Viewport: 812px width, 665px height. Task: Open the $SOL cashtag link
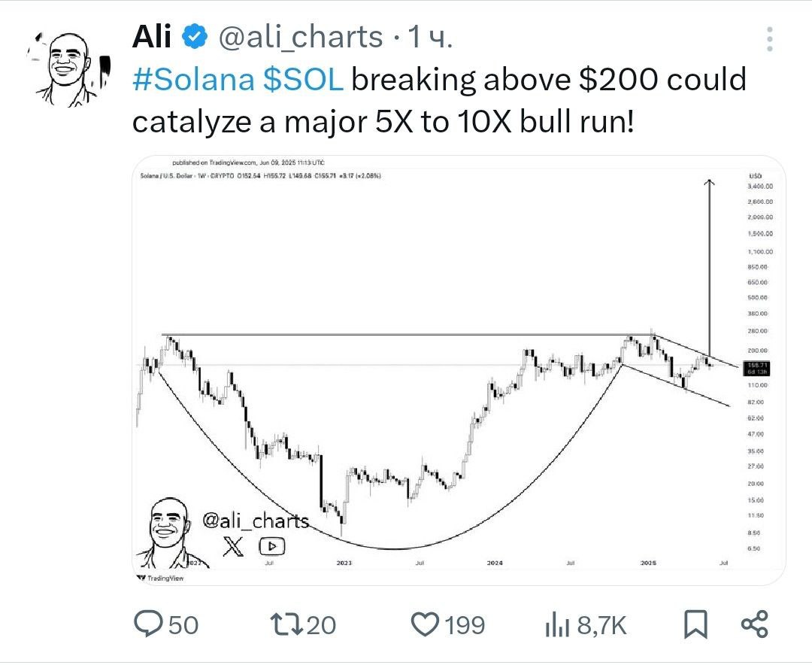(303, 80)
